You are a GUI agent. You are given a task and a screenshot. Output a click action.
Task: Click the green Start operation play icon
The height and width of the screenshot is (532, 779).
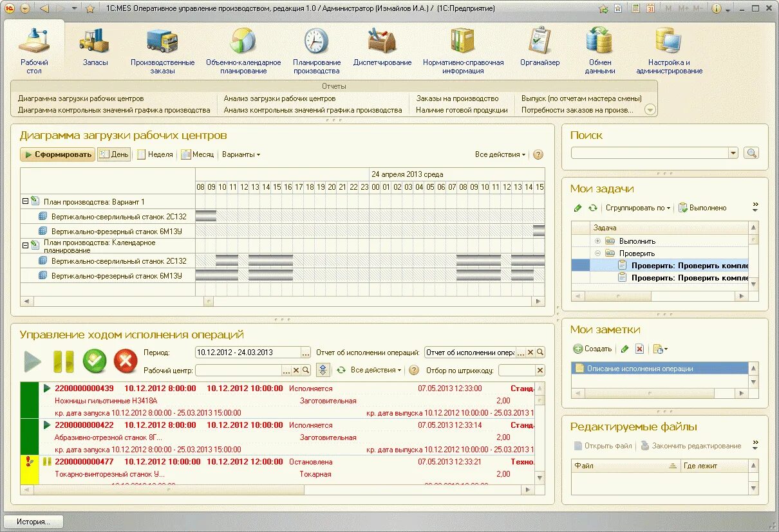pos(32,362)
